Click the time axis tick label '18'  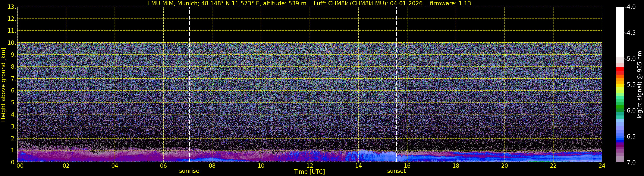(x=456, y=166)
